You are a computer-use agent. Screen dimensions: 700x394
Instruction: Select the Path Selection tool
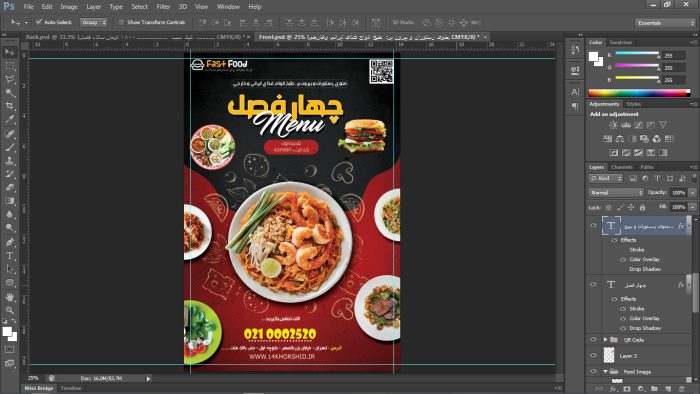click(x=9, y=269)
